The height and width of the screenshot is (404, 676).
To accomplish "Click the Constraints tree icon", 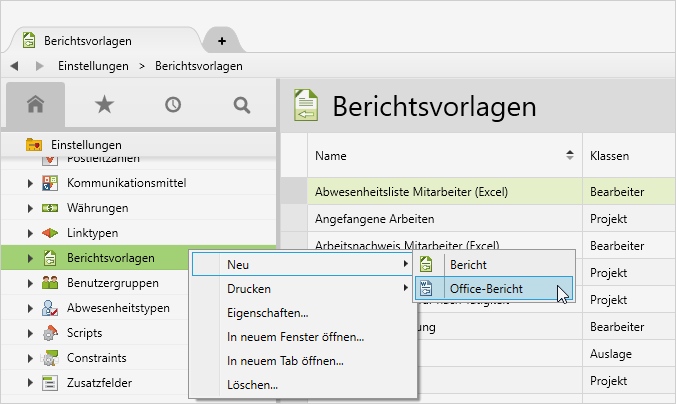I will [x=50, y=358].
